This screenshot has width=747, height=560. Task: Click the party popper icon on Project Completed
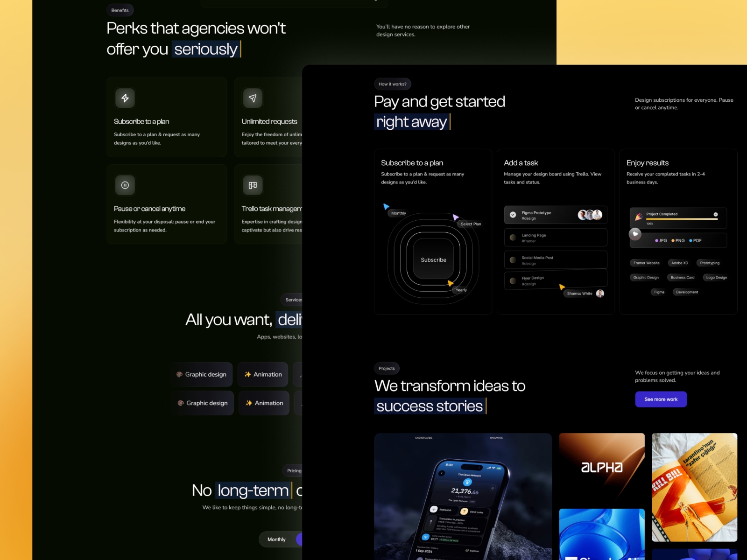click(638, 217)
